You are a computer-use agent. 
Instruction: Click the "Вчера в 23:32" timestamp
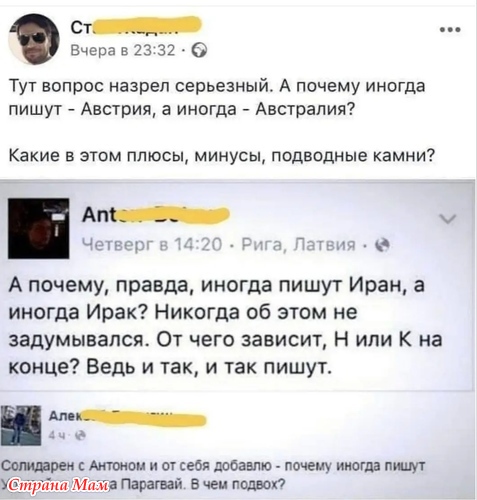click(123, 51)
